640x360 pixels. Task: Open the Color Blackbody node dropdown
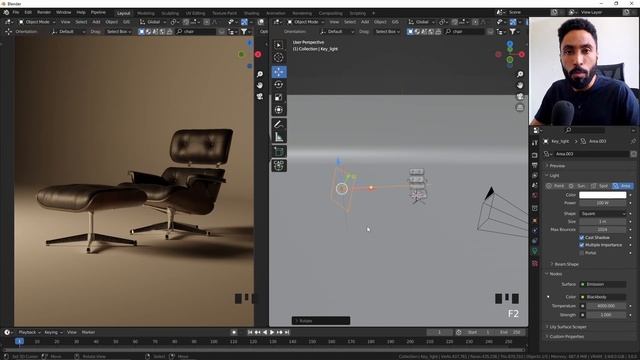(x=602, y=297)
